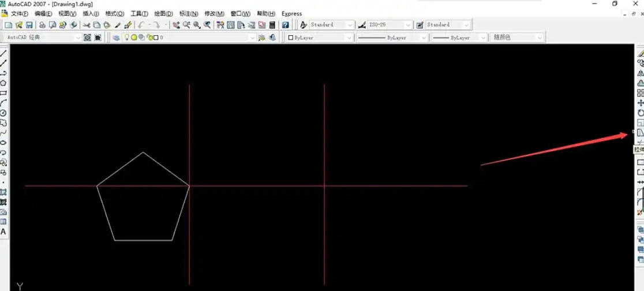Viewport: 644px width, 291px height.
Task: Open the 格式(O) menu
Action: point(115,13)
